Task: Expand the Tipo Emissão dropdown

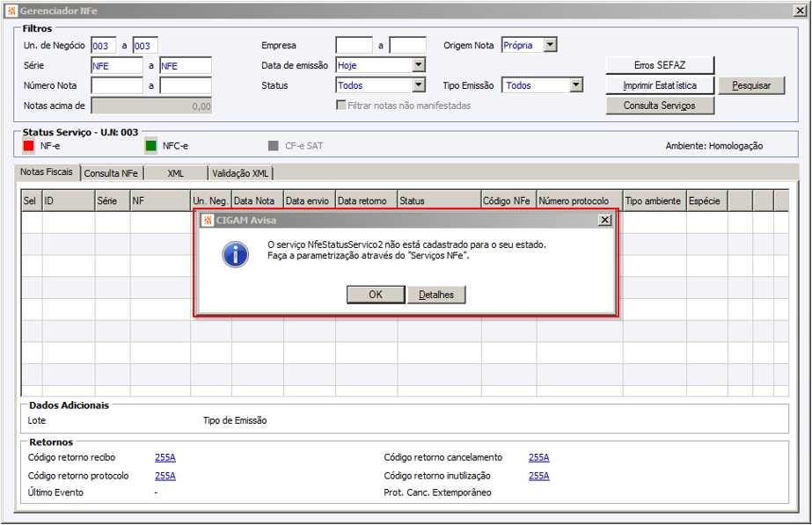Action: 576,85
